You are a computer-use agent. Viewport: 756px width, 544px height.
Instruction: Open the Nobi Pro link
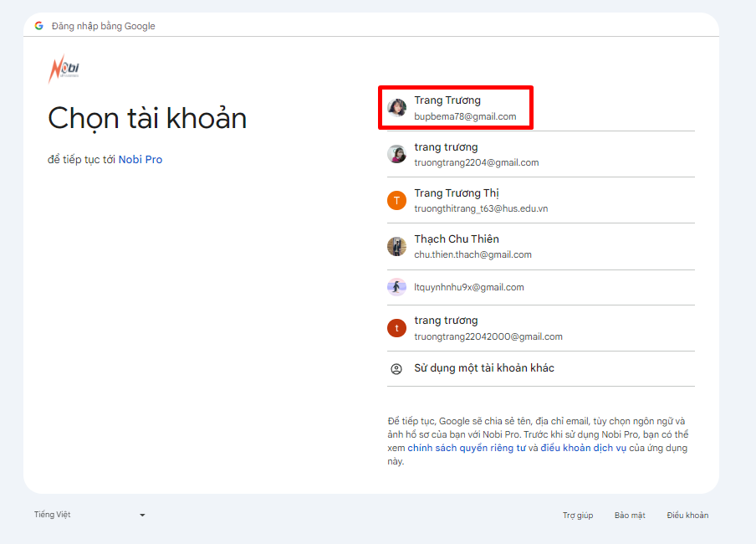[x=140, y=159]
